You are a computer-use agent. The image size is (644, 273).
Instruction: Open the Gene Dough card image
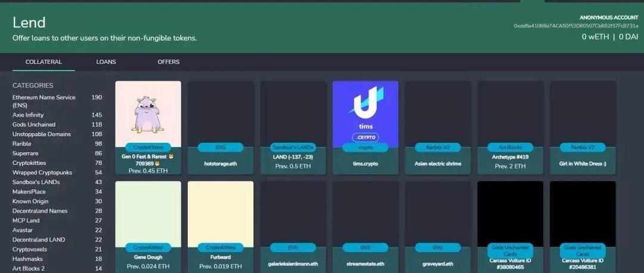[148, 214]
